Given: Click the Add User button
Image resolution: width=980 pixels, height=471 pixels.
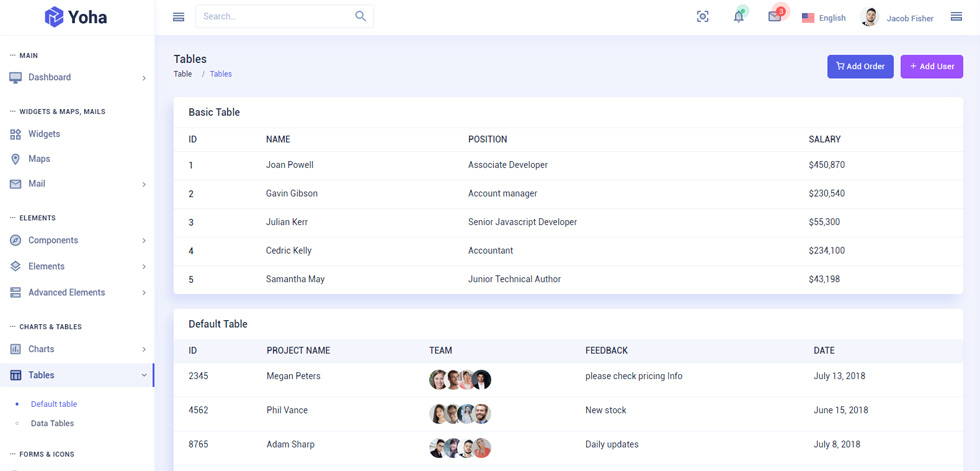Looking at the screenshot, I should [932, 66].
